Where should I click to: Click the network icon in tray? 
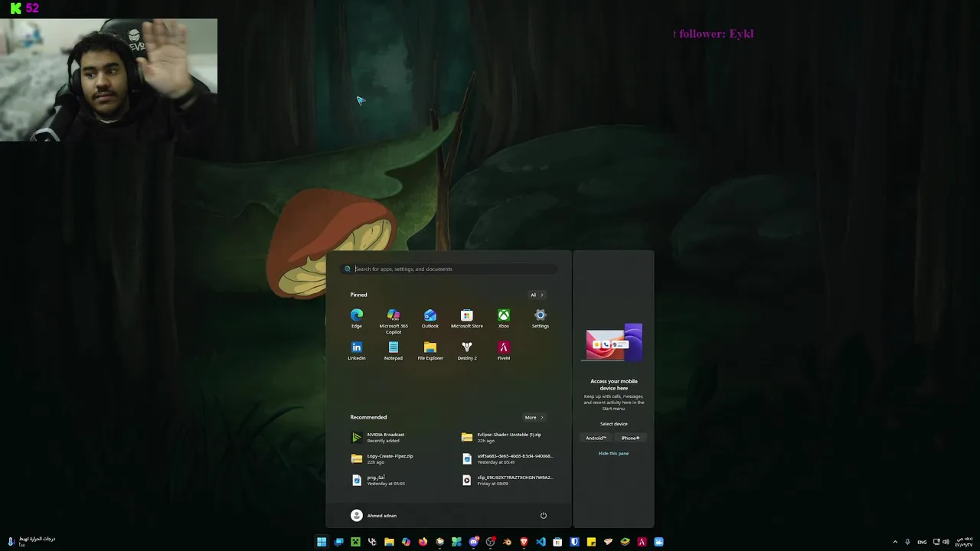click(936, 542)
